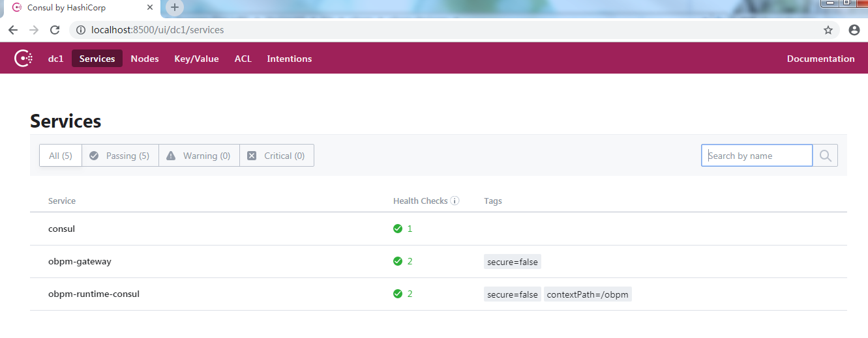Click obpm-gateway secure=false tag
868x338 pixels.
click(513, 262)
